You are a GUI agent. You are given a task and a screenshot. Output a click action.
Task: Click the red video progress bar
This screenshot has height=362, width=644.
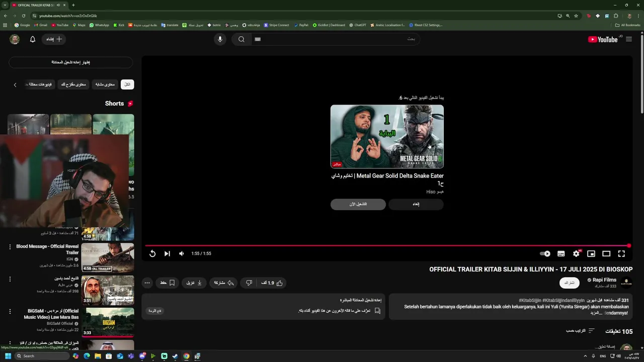(386, 246)
